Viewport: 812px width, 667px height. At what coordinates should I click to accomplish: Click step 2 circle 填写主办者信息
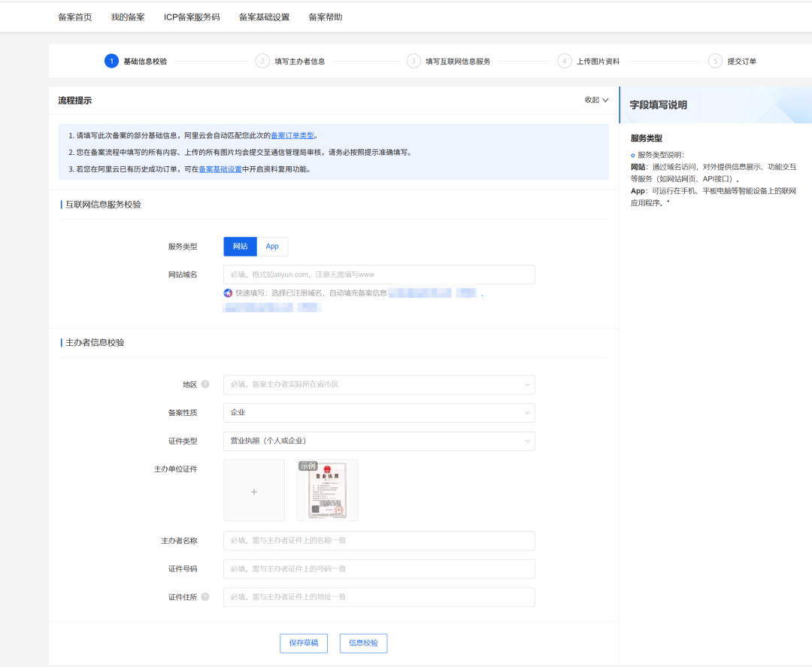click(x=262, y=62)
